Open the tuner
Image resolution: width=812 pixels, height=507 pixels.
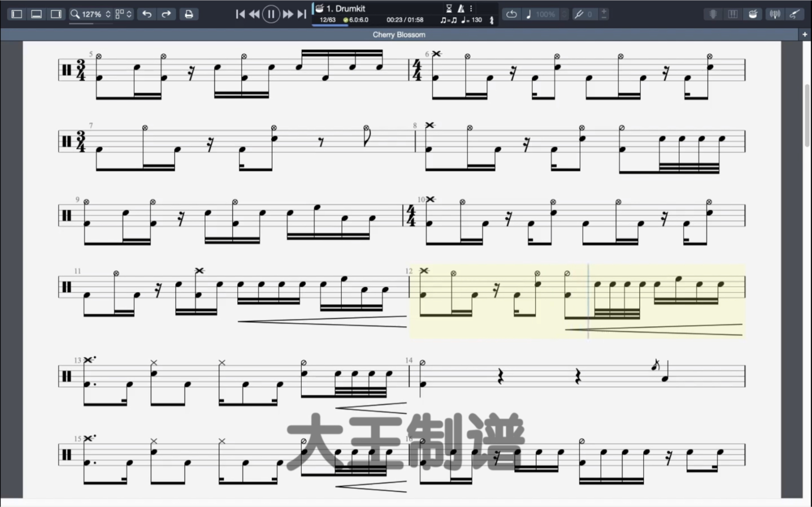775,14
